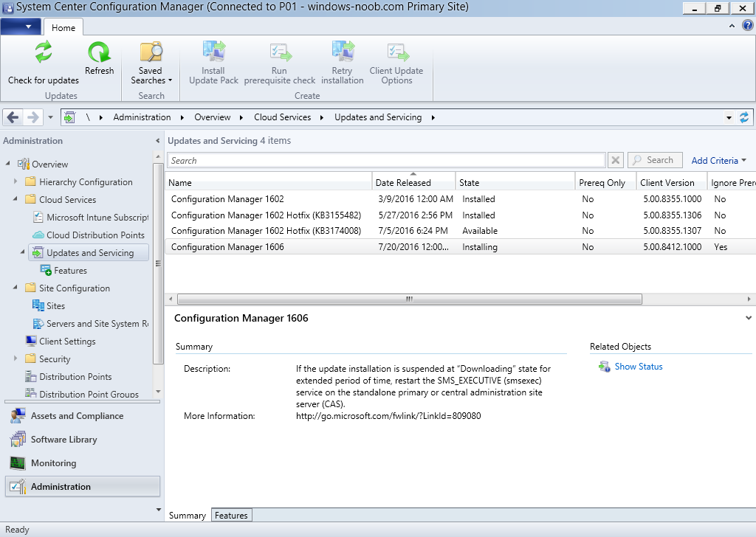Screen dimensions: 756x537
Task: Open the application menu dropdown button
Action: click(21, 27)
